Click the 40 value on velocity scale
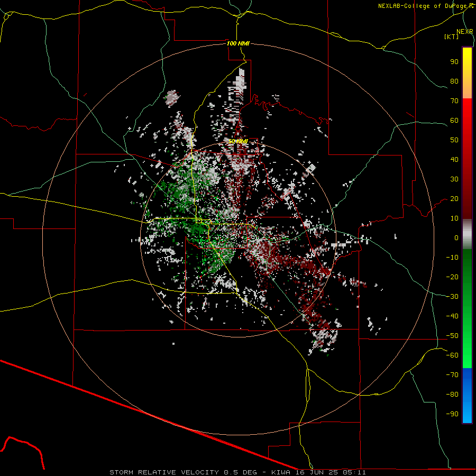The image size is (476, 476). (x=454, y=159)
